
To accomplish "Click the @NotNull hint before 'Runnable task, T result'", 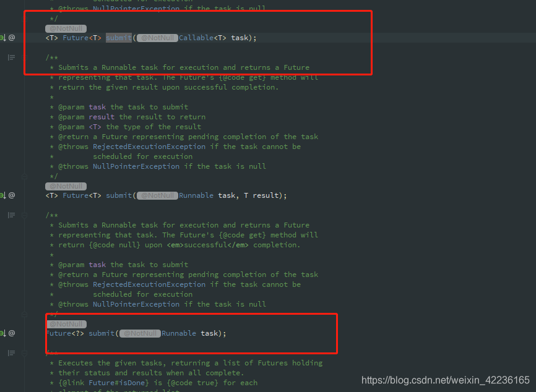I will point(157,195).
